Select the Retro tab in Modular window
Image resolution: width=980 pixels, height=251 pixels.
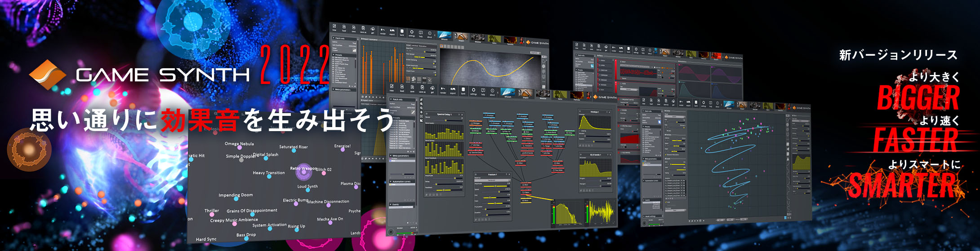click(x=560, y=94)
